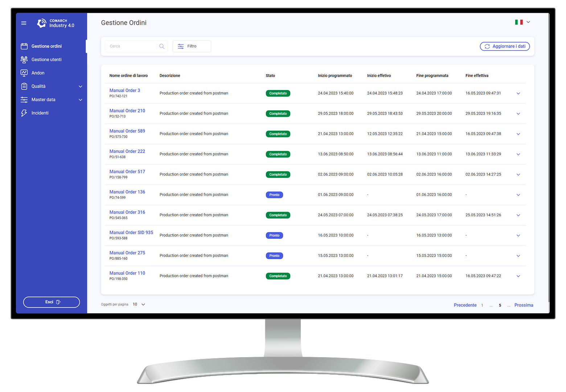Click the Aggiornare i dati button
566x392 pixels.
[x=505, y=46]
